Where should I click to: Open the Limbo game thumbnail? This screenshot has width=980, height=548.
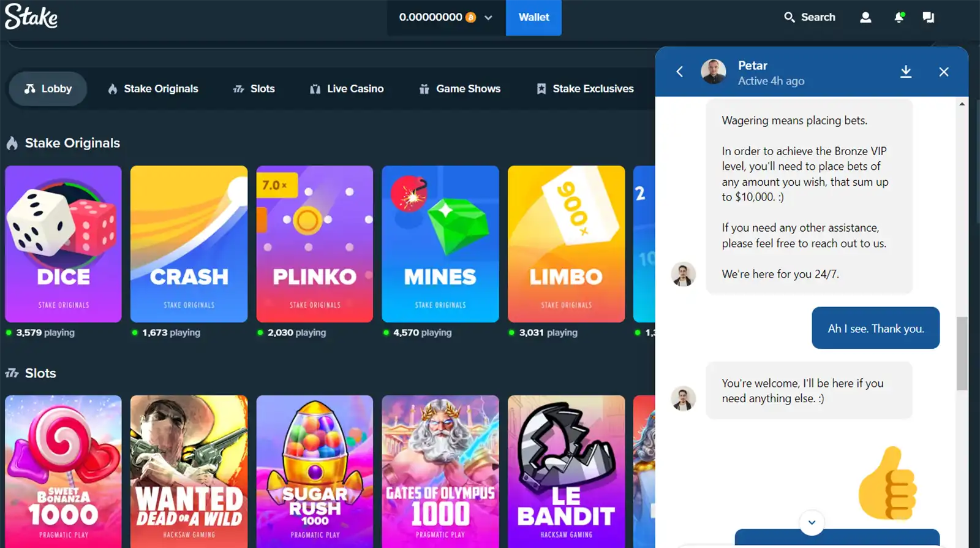(x=567, y=244)
